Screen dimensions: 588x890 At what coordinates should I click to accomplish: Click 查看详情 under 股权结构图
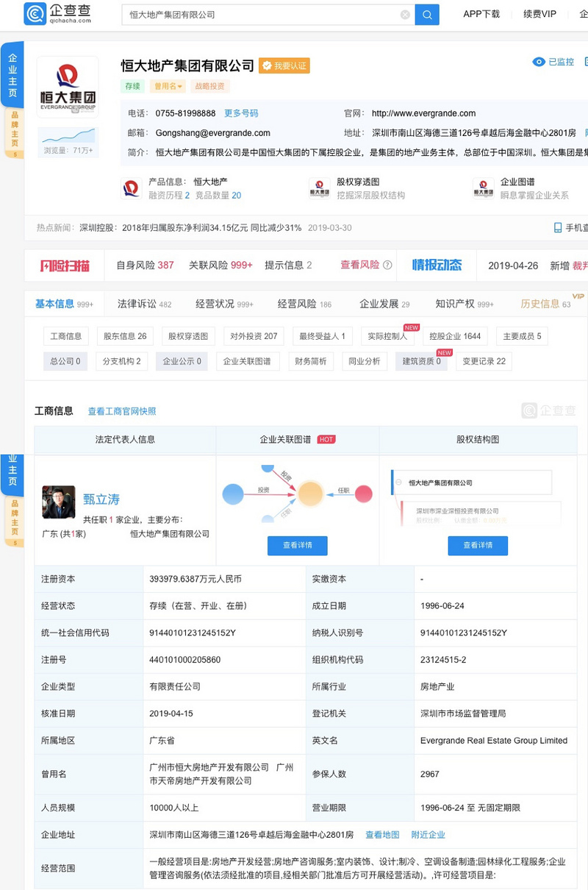pyautogui.click(x=478, y=545)
